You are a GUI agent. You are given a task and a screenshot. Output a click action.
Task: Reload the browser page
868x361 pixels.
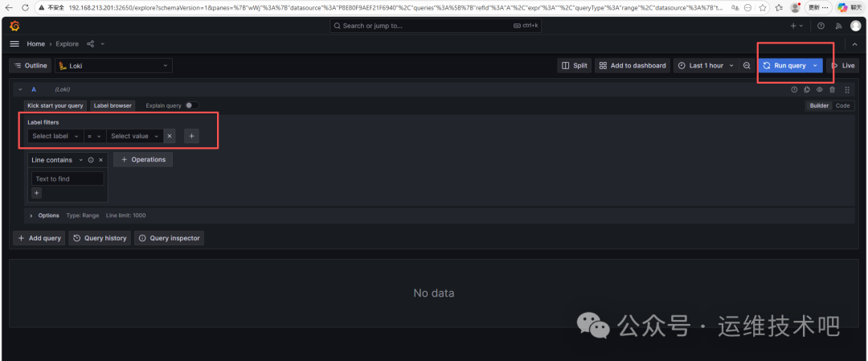[26, 8]
